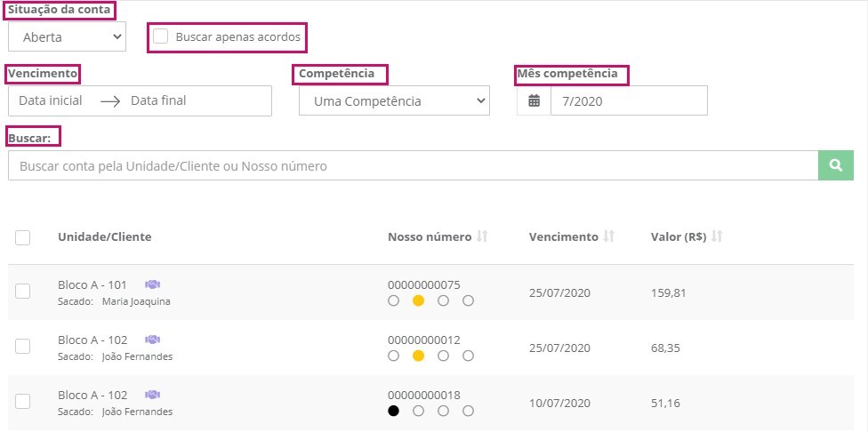Click last empty status circle of 00000000012
This screenshot has width=868, height=432.
pyautogui.click(x=469, y=356)
